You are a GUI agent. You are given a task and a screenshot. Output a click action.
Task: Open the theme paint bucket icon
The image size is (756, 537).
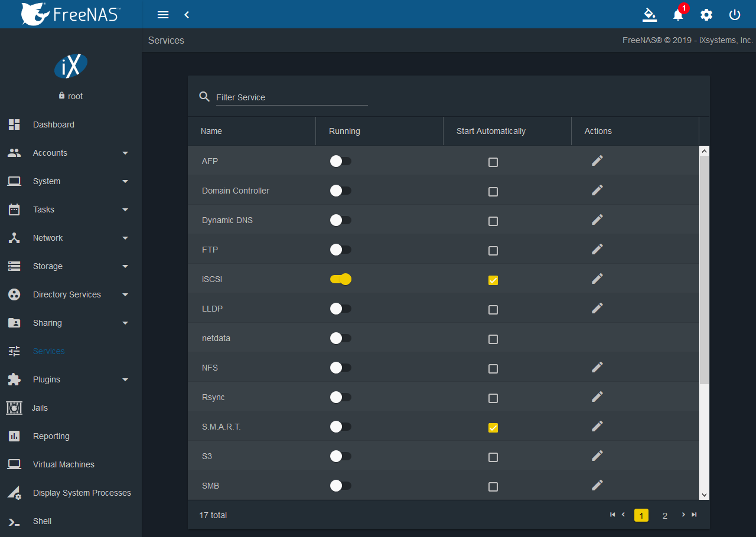point(650,15)
